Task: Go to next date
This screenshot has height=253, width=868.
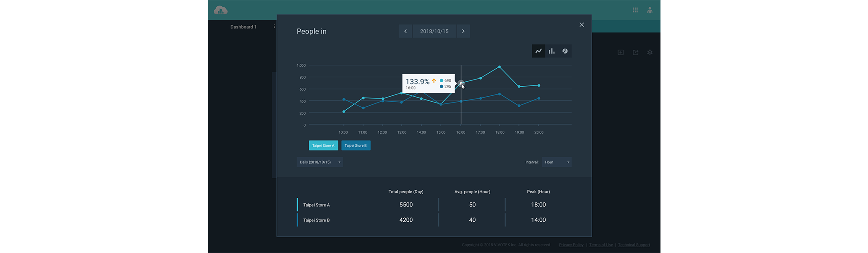Action: tap(463, 31)
